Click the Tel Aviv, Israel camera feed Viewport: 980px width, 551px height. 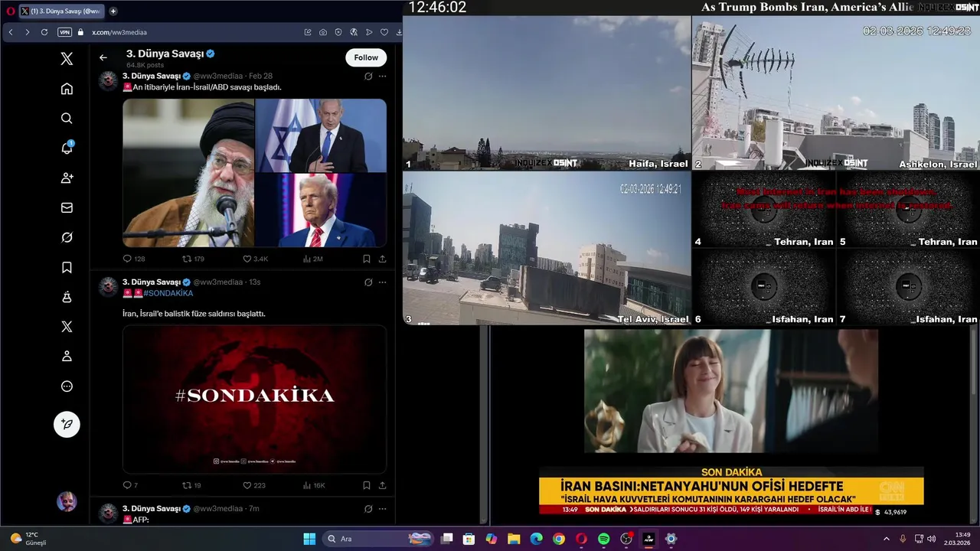[x=547, y=248]
